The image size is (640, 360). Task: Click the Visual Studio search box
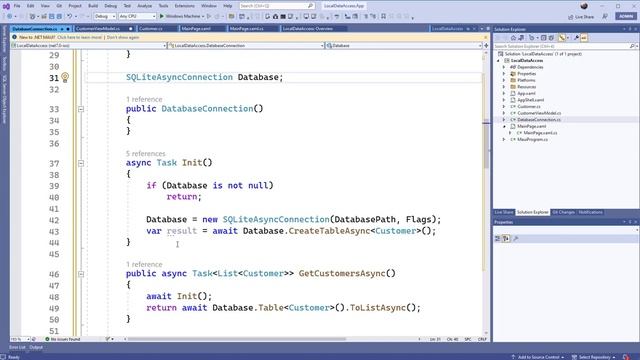pyautogui.click(x=276, y=6)
